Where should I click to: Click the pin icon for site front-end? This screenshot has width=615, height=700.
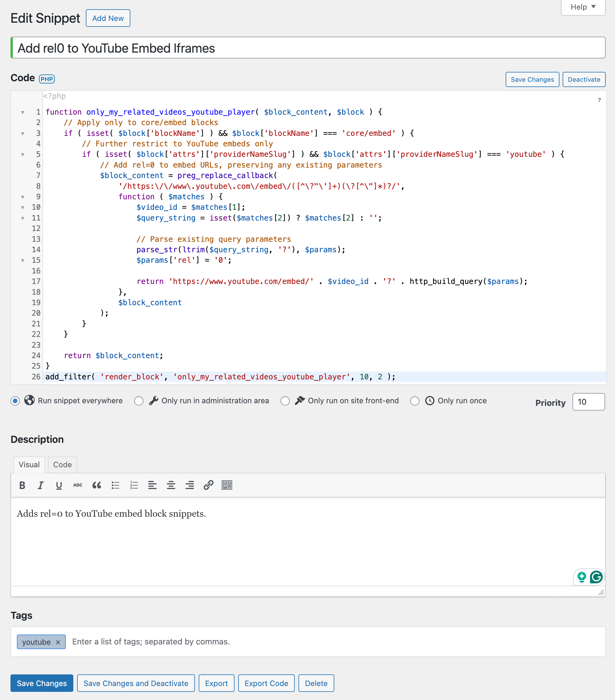pos(300,400)
